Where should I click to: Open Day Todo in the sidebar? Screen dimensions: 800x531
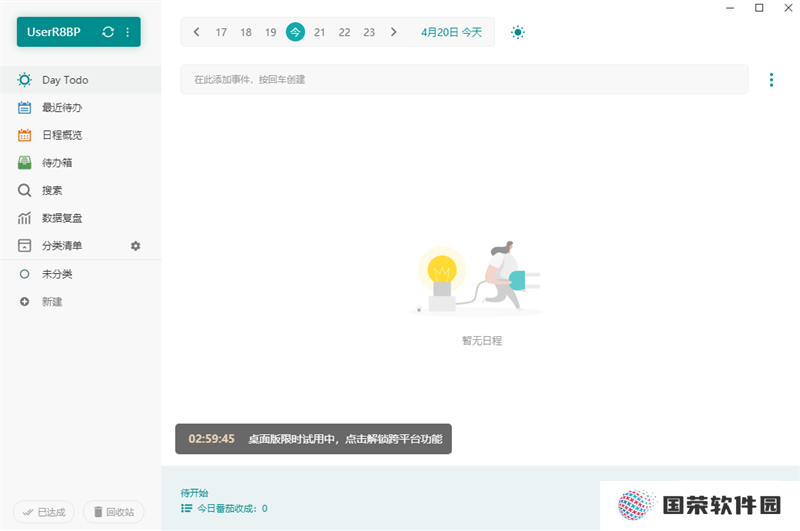[81, 80]
